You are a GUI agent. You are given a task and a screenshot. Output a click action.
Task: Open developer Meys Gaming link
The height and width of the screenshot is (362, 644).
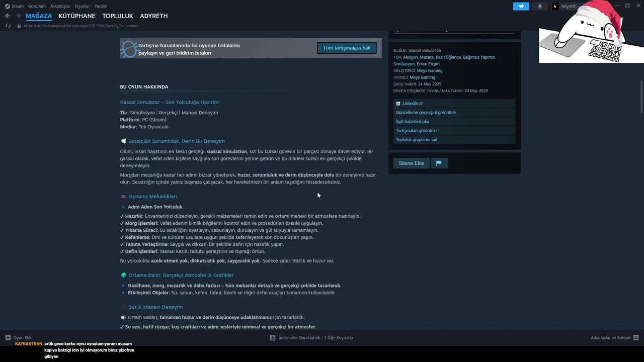(x=430, y=71)
